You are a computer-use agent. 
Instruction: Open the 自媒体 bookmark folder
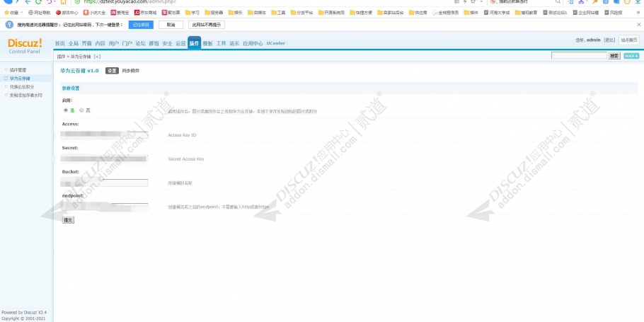257,13
